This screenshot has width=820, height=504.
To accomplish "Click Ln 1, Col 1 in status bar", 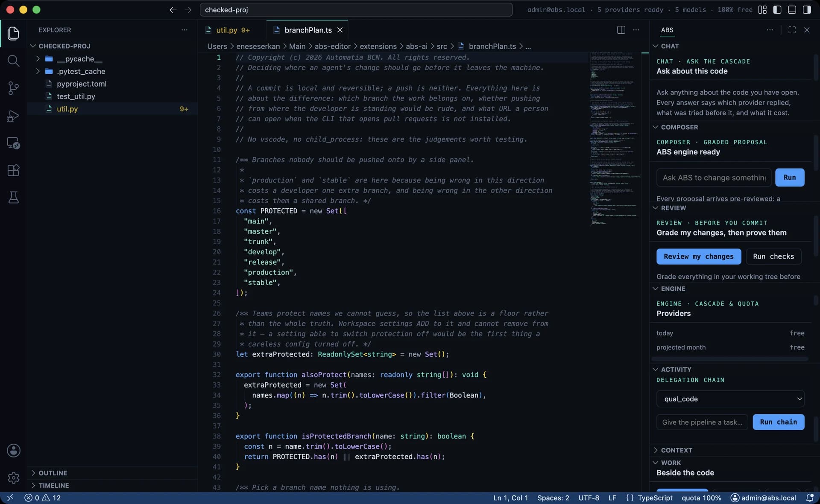I will coord(510,498).
